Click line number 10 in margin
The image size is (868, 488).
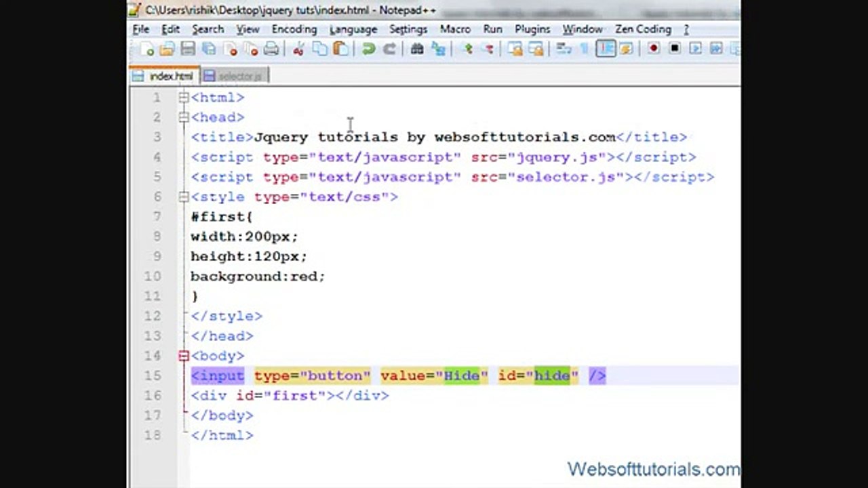[153, 277]
